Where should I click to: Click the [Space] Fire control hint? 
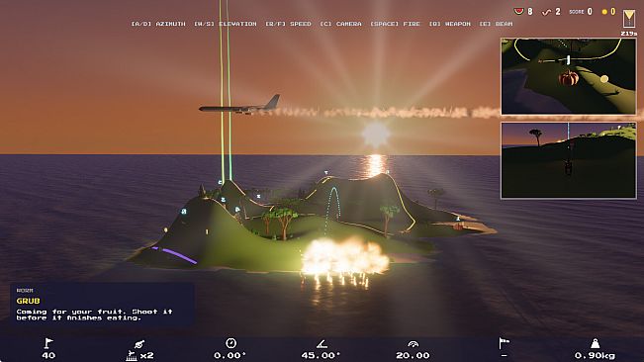[395, 24]
